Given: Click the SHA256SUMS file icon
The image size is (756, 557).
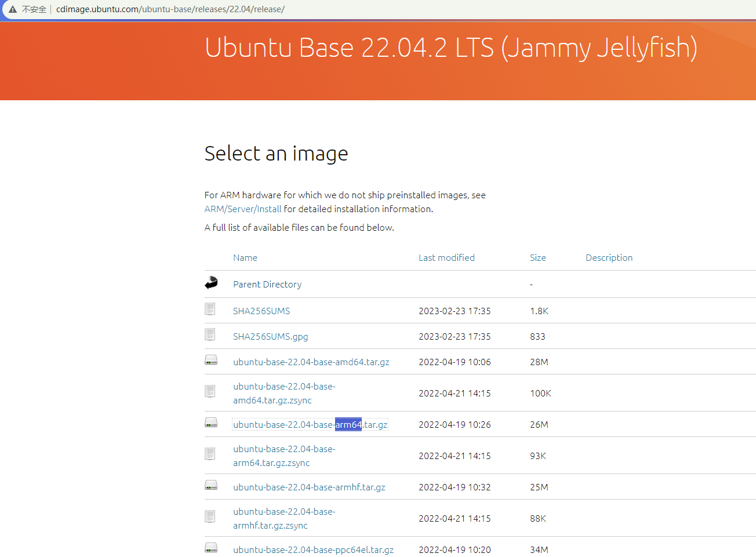Looking at the screenshot, I should click(x=210, y=309).
